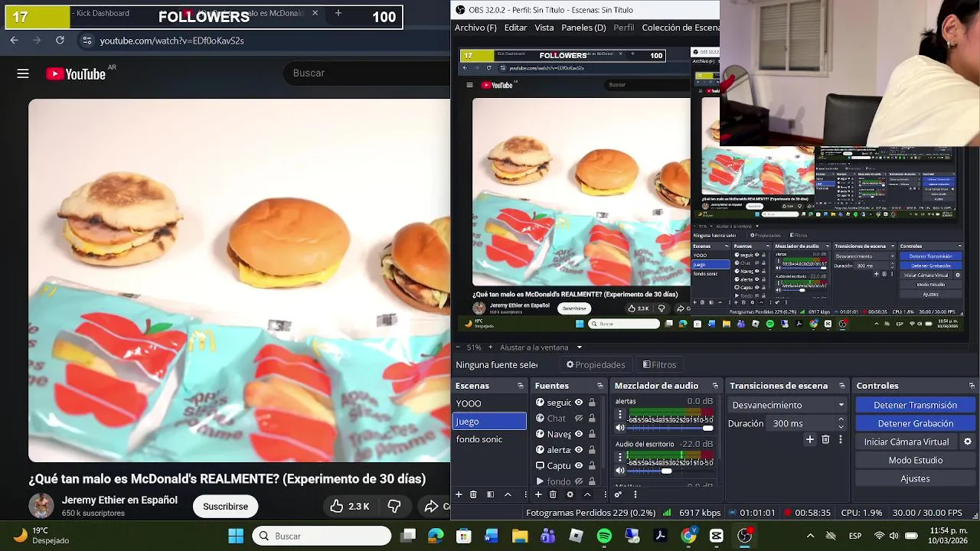Open a new browser tab
The height and width of the screenshot is (551, 980).
338,13
